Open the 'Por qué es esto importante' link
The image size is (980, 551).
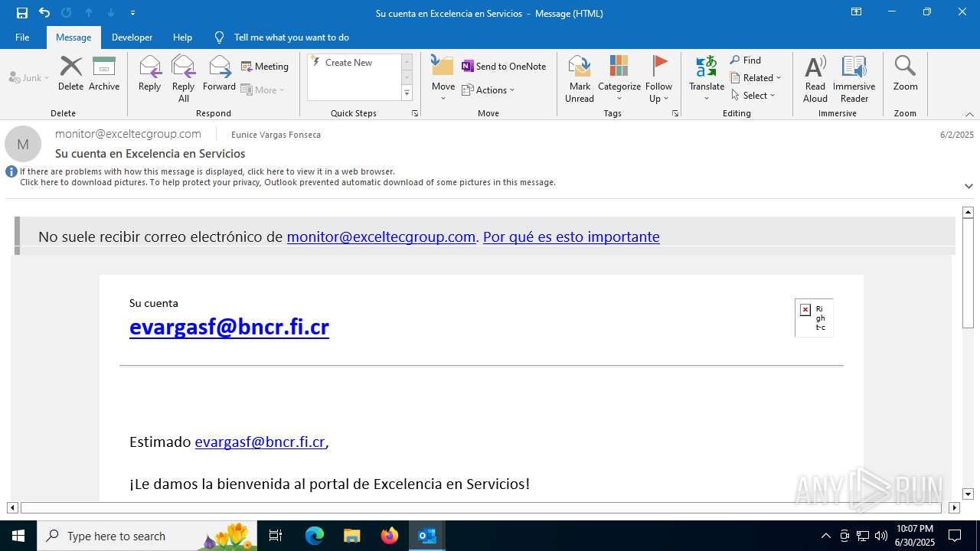(x=571, y=237)
